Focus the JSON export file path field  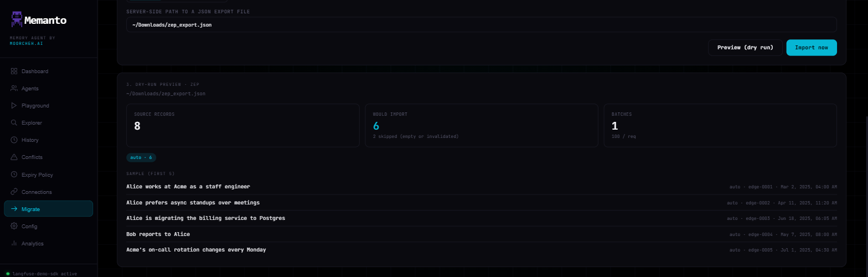pos(482,24)
